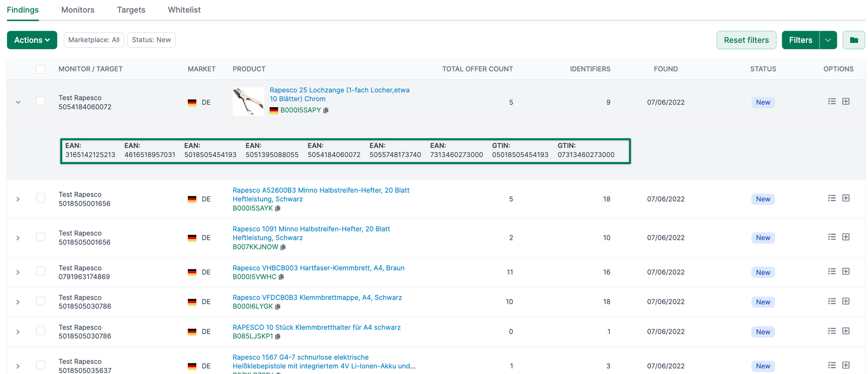The width and height of the screenshot is (868, 374).
Task: Expand the Heißklebepistole row
Action: [18, 366]
